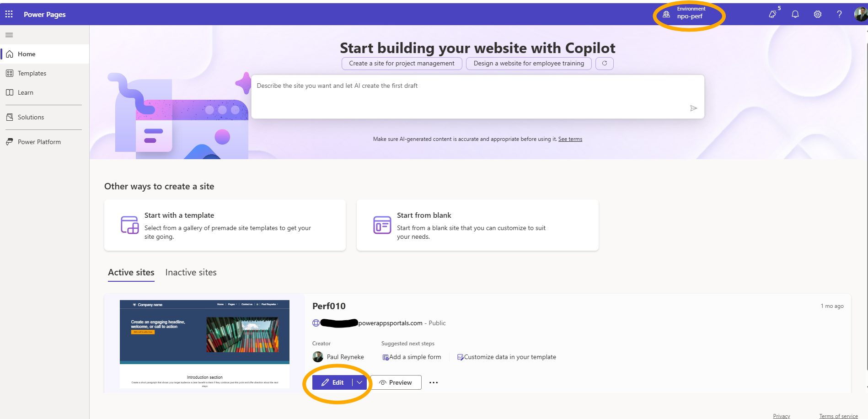Focus the Copilot site description box
This screenshot has width=868, height=419.
coord(477,97)
